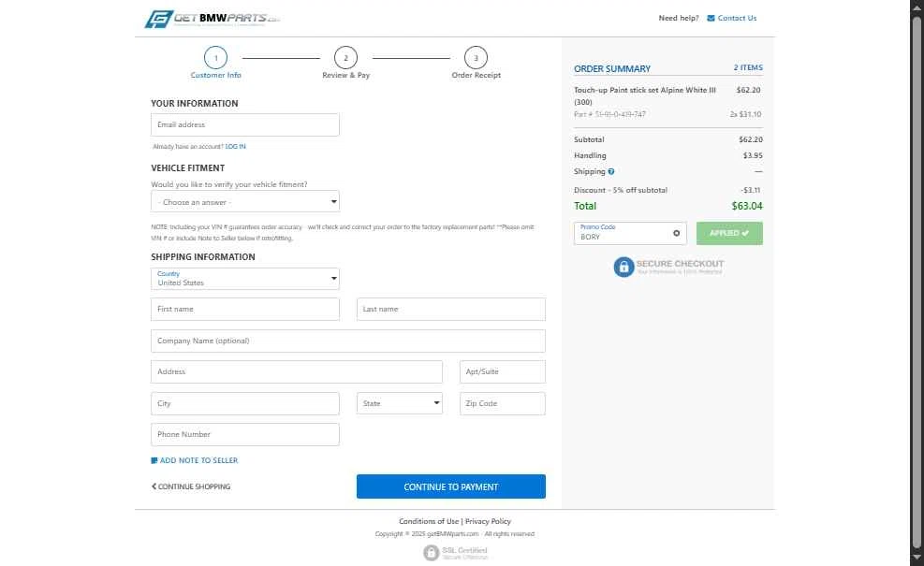Open the Privacy Policy link

[488, 521]
